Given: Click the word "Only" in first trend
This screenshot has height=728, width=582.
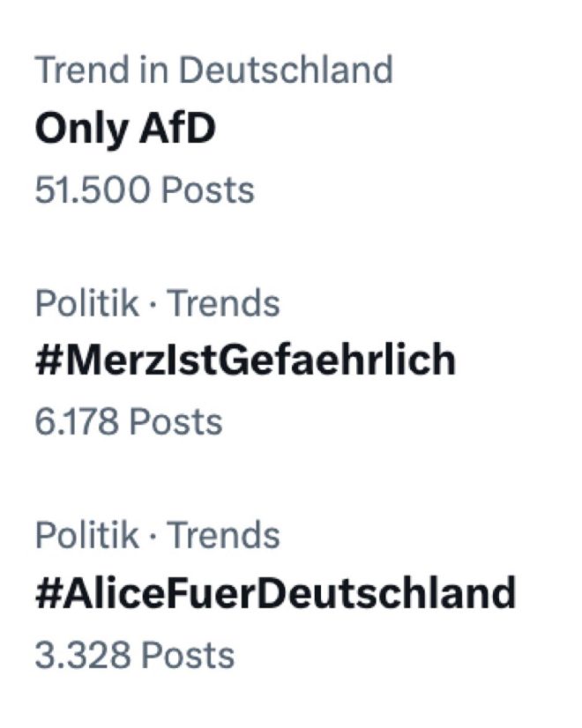Looking at the screenshot, I should [82, 129].
